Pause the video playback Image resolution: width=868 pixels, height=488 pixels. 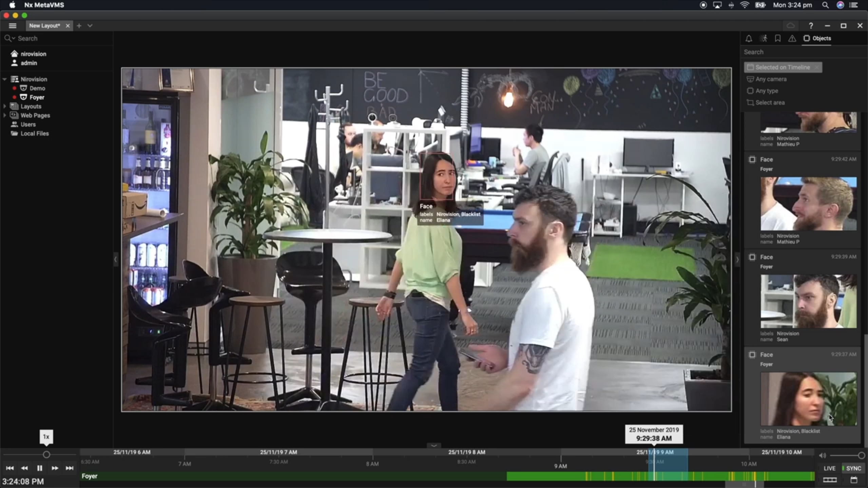(39, 468)
